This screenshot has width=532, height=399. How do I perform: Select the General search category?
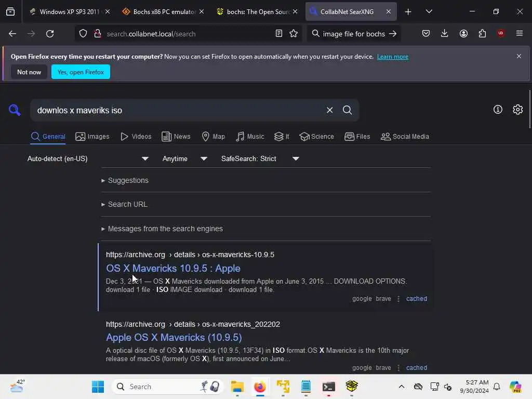click(48, 137)
